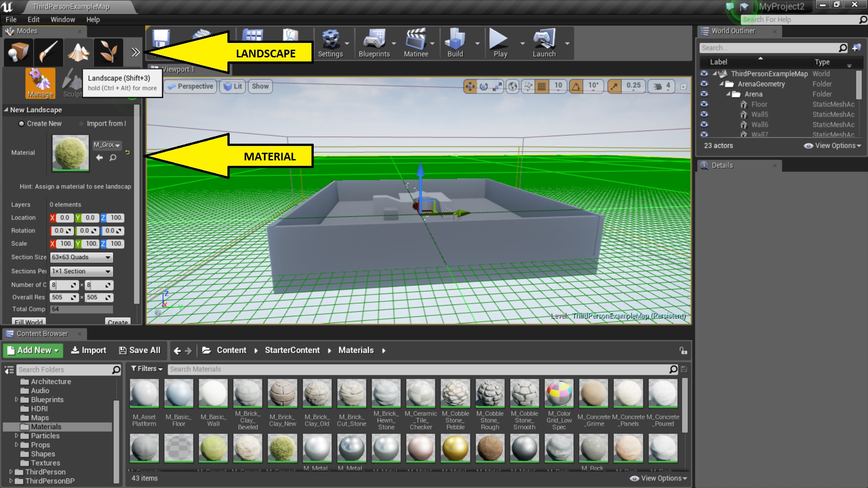Screen dimensions: 868x488
Task: Open the Help menu
Action: (x=93, y=19)
